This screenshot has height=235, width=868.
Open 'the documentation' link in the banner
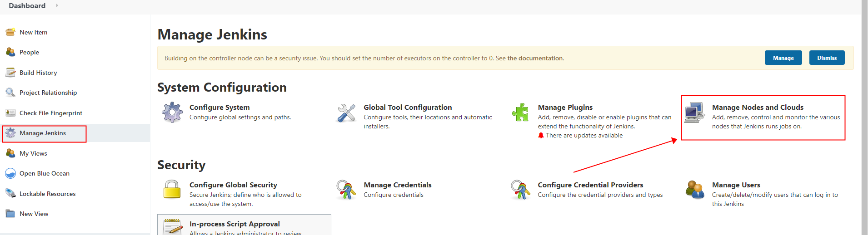pyautogui.click(x=535, y=58)
